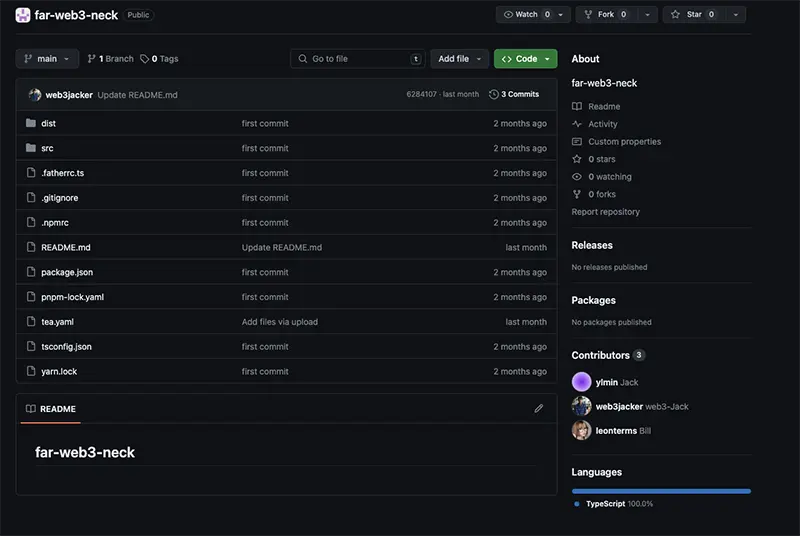The image size is (800, 536).
Task: Click the Go to file search field
Action: click(x=358, y=59)
